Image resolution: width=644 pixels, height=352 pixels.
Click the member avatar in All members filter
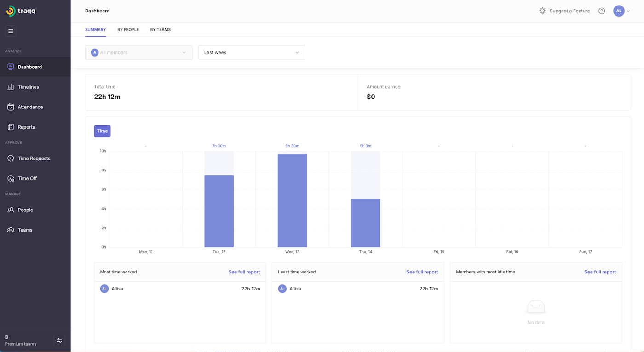(x=95, y=52)
